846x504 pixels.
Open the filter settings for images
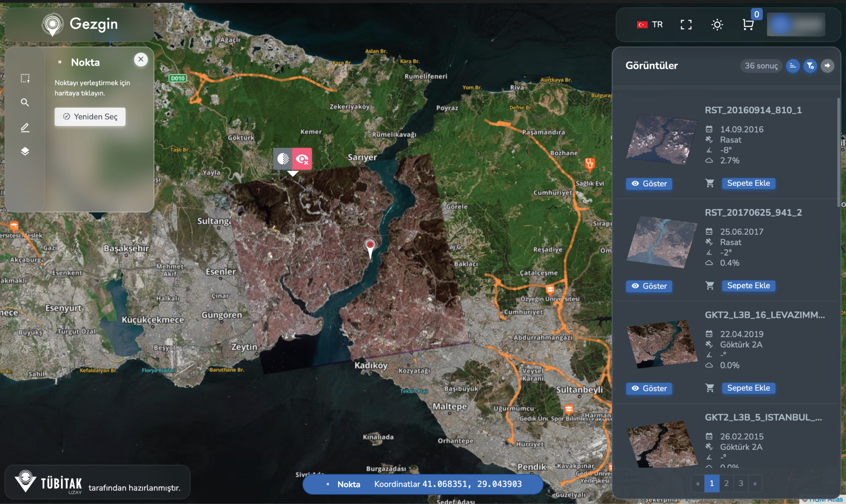(810, 65)
